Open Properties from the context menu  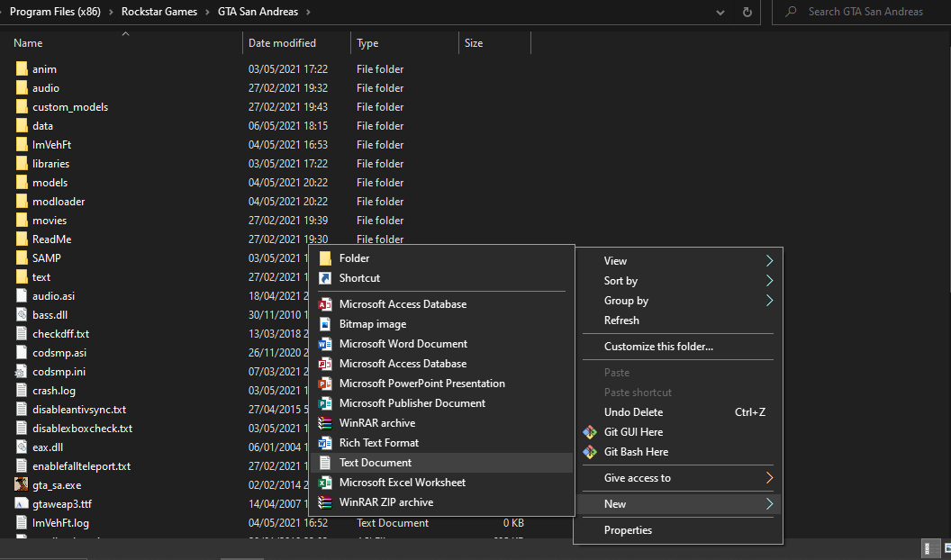coord(677,529)
